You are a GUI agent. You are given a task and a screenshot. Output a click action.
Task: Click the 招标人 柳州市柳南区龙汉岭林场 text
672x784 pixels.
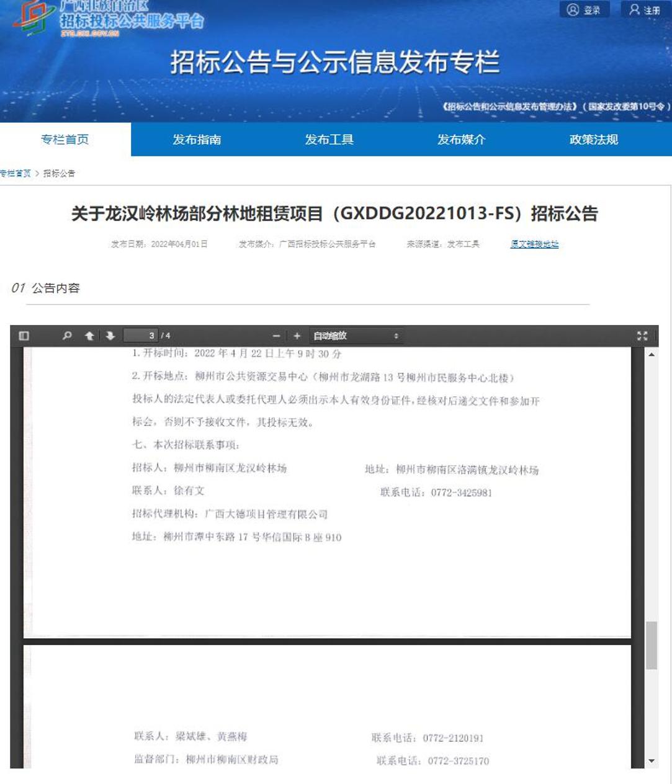pyautogui.click(x=209, y=468)
